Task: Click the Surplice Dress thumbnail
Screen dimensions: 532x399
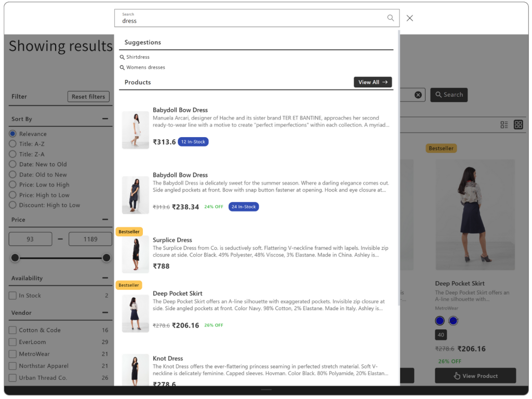Action: coord(136,255)
